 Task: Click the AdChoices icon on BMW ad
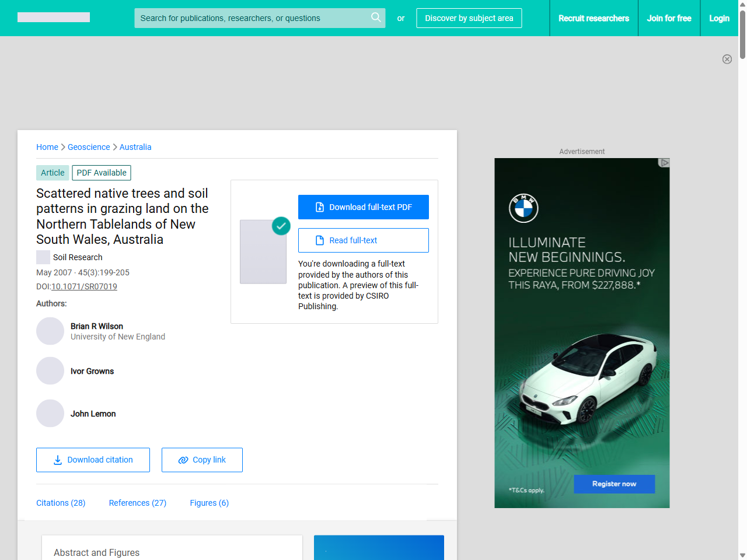(664, 163)
